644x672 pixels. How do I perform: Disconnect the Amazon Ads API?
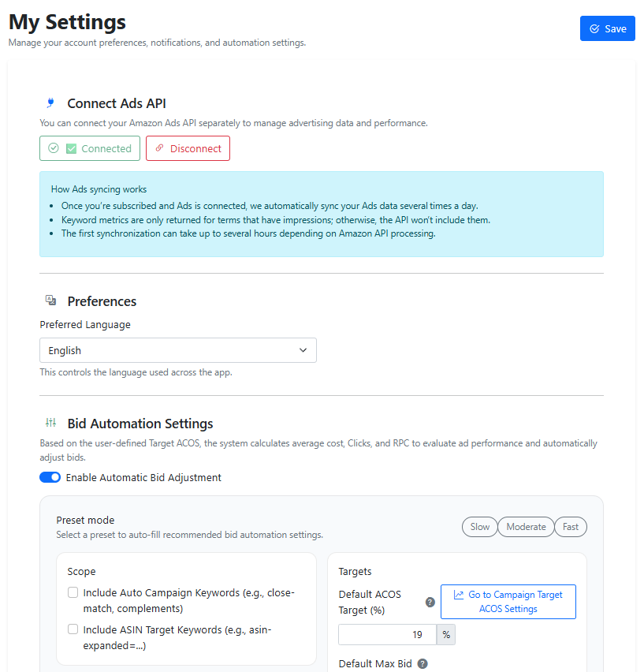pos(188,148)
